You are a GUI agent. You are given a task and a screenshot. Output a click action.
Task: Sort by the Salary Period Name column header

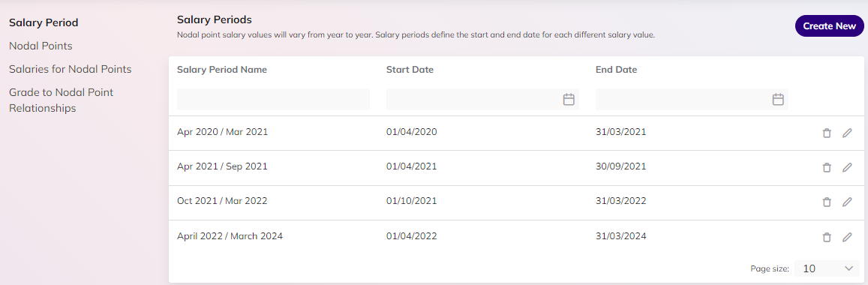tap(222, 70)
